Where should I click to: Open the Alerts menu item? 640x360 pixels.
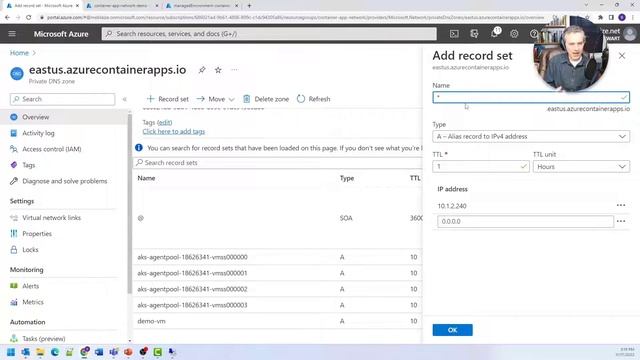pos(31,286)
